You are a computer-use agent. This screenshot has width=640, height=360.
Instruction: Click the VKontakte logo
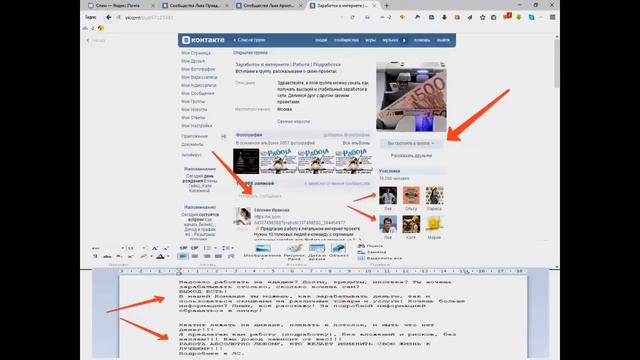pyautogui.click(x=203, y=40)
